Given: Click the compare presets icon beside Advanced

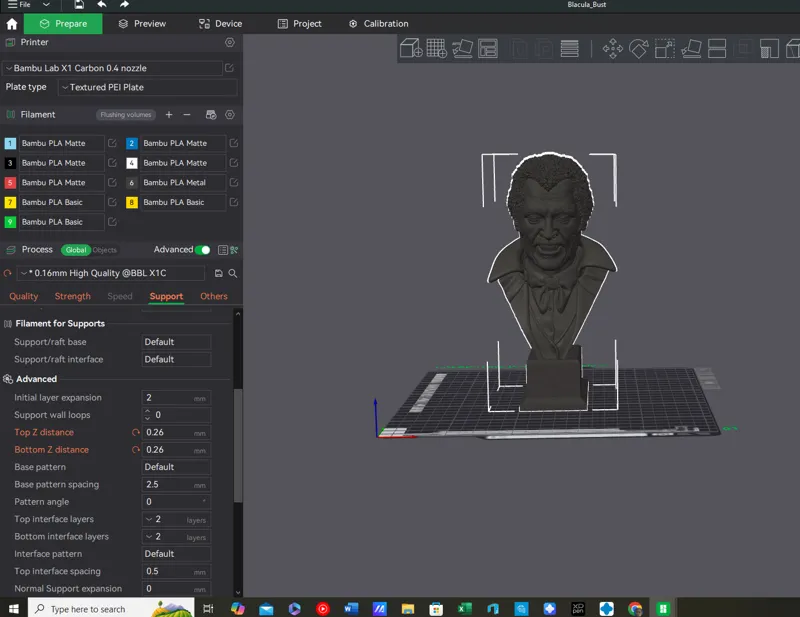Looking at the screenshot, I should point(235,250).
